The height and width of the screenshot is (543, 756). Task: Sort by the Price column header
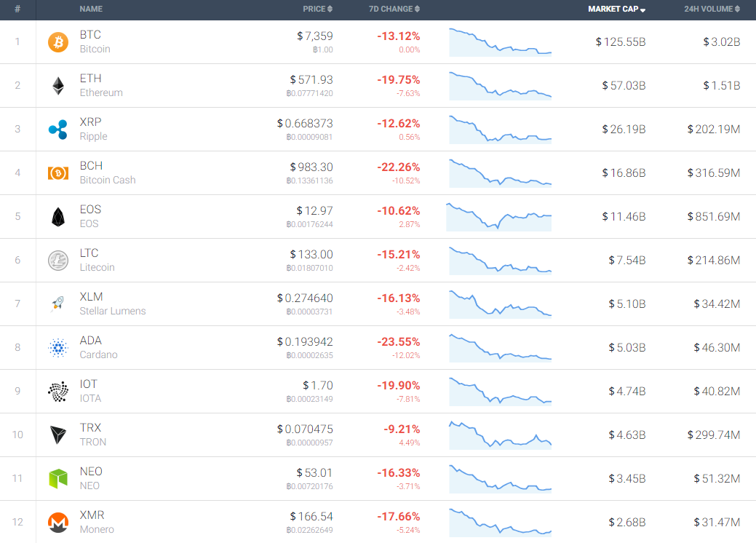point(317,9)
